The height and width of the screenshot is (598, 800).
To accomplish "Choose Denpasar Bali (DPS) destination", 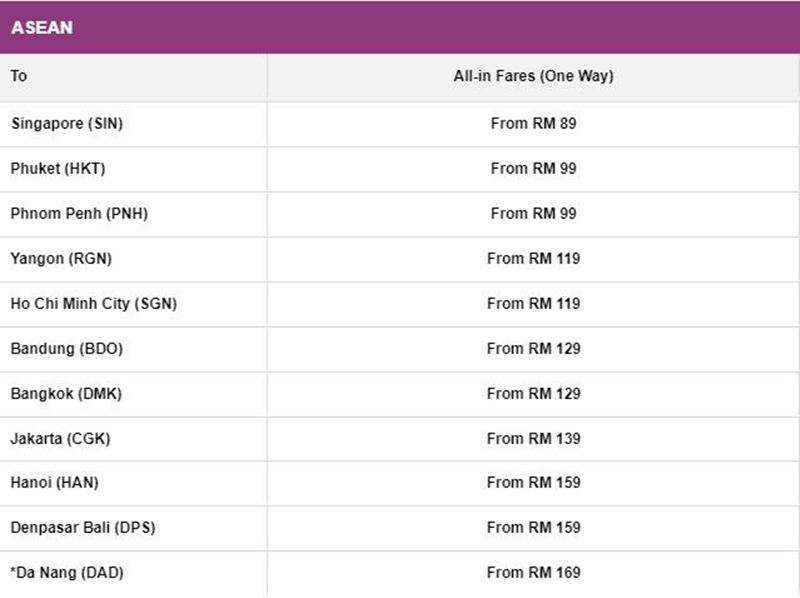I will [83, 527].
